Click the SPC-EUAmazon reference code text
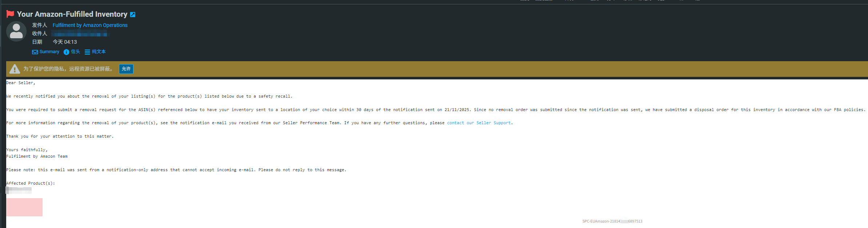 point(612,221)
